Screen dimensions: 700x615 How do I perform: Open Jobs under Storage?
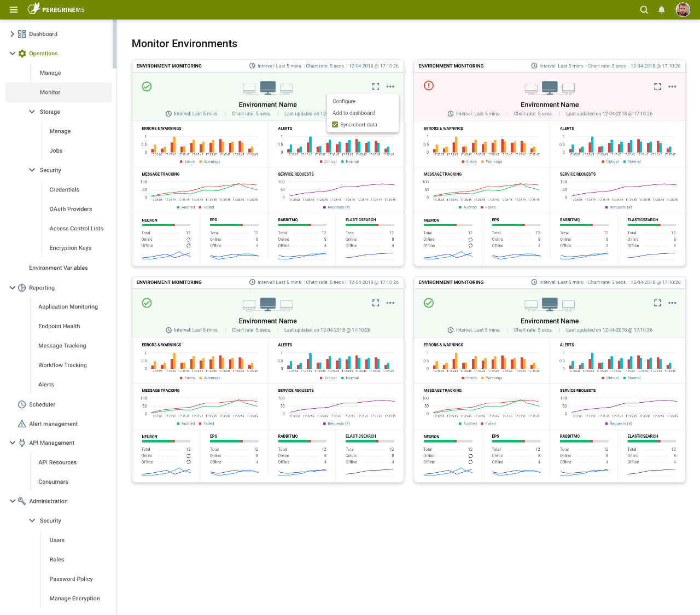[x=56, y=150]
